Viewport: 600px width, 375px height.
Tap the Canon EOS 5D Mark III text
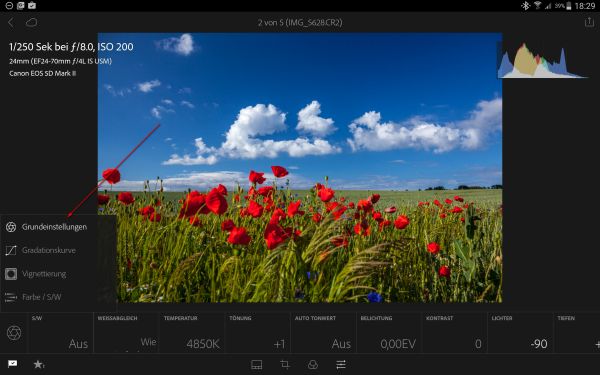(42, 73)
